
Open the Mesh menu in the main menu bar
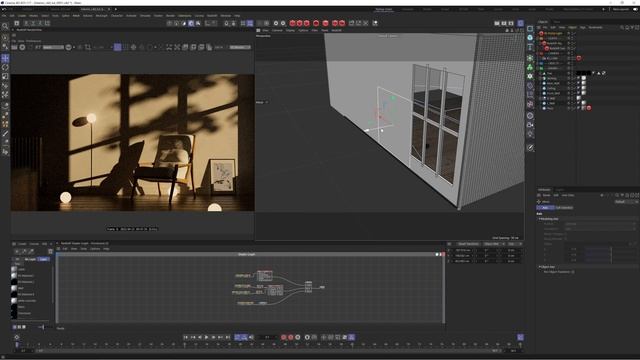click(76, 16)
